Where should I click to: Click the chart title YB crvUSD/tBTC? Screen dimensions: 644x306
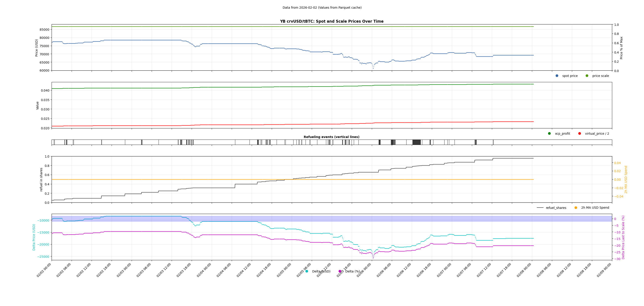tap(332, 22)
